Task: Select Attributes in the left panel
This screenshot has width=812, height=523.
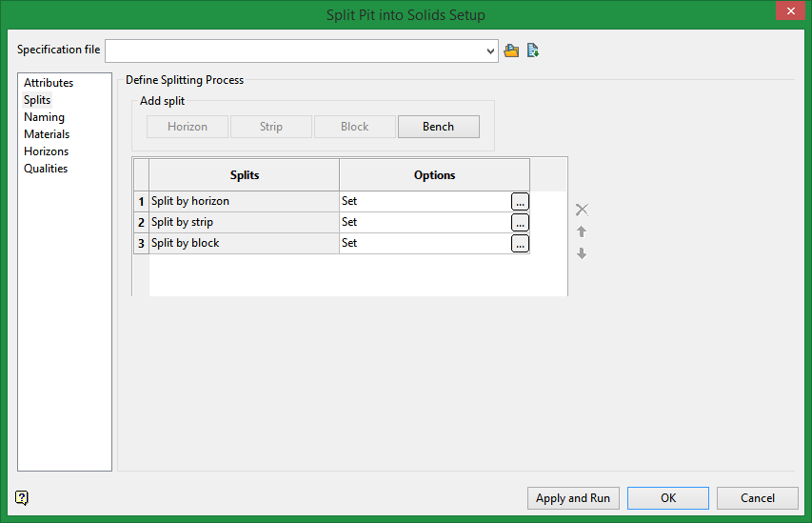Action: [49, 83]
